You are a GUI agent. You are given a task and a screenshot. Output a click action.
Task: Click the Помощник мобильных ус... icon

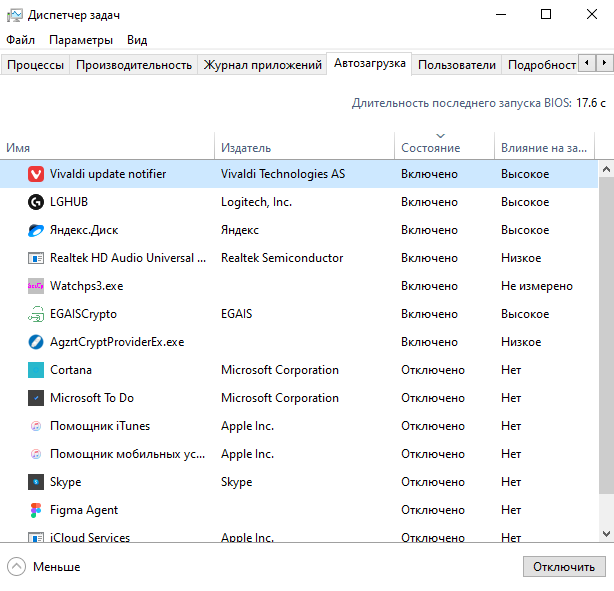pos(36,454)
